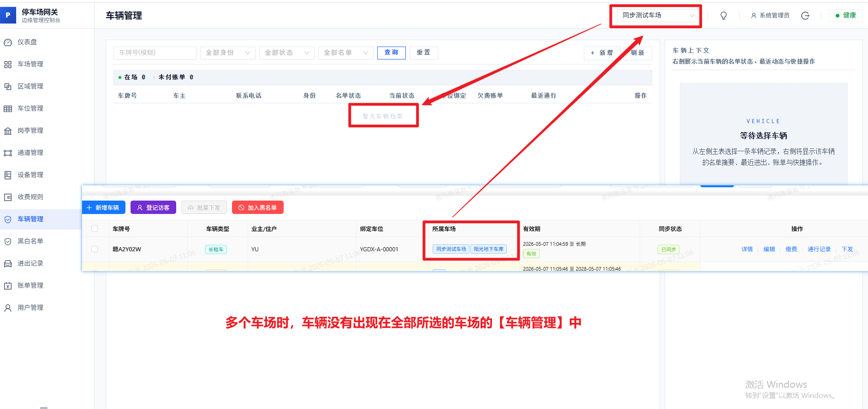Viewport: 868px width, 409px height.
Task: Click the 有效 validity tag
Action: (531, 254)
